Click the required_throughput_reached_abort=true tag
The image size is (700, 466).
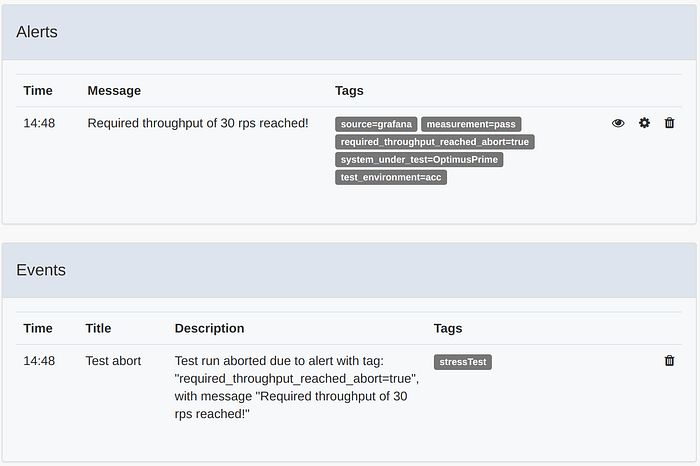click(x=435, y=142)
